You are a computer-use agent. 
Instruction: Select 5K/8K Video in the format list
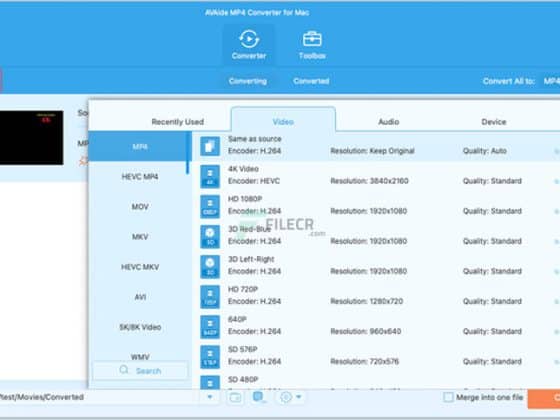click(x=140, y=327)
